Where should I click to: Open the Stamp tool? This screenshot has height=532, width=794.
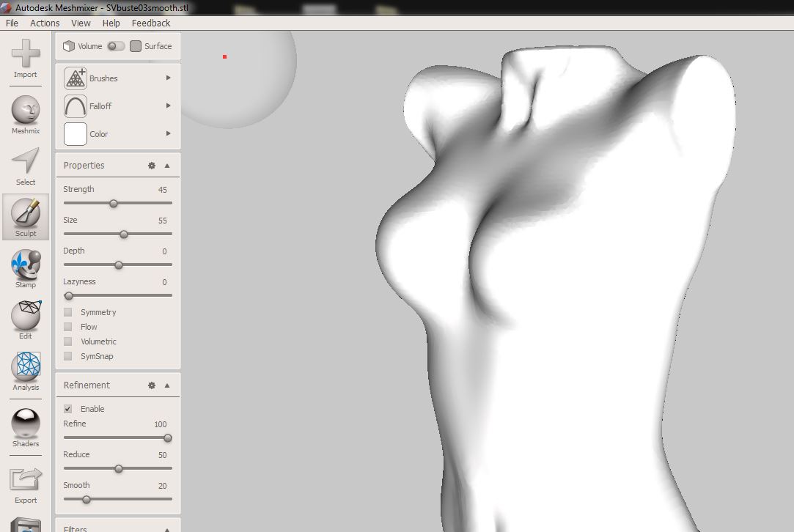click(x=26, y=265)
